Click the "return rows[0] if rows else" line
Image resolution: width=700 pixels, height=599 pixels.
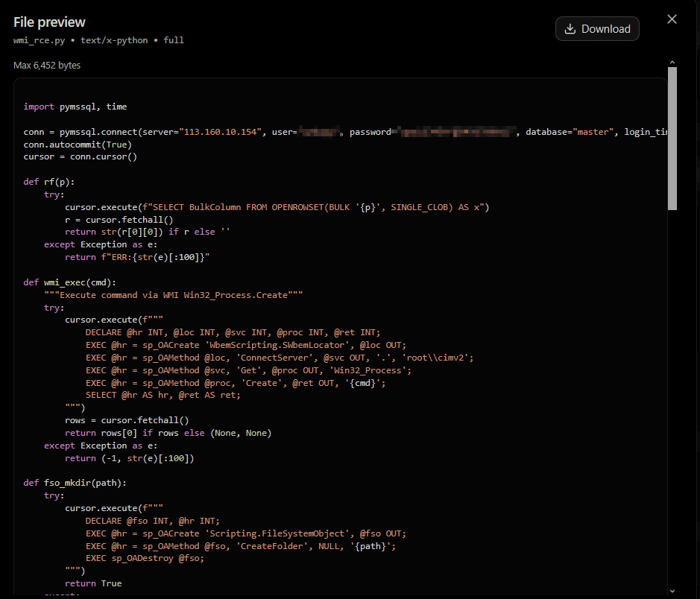click(x=168, y=433)
